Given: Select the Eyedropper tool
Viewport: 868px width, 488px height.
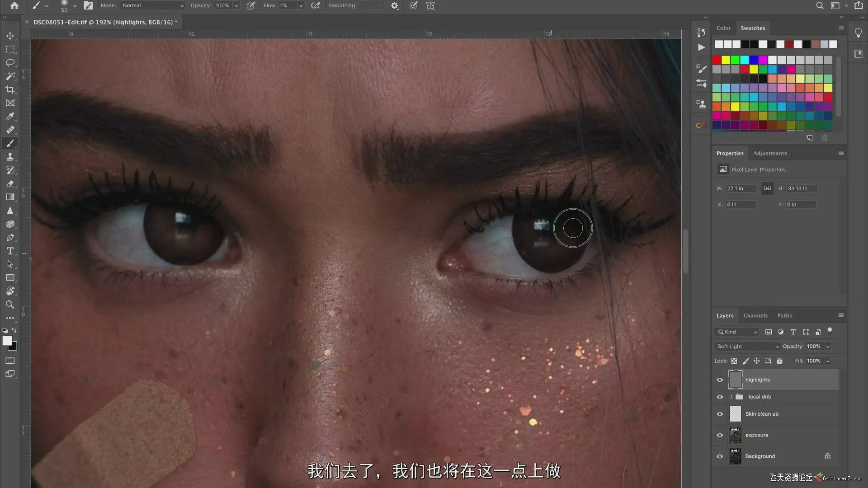Looking at the screenshot, I should [10, 117].
